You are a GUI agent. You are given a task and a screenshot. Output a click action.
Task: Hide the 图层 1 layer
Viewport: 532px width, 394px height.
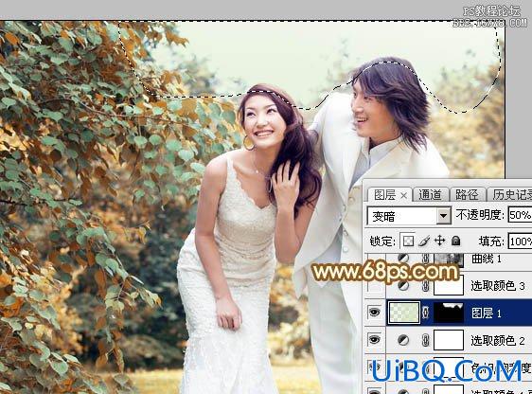click(374, 313)
